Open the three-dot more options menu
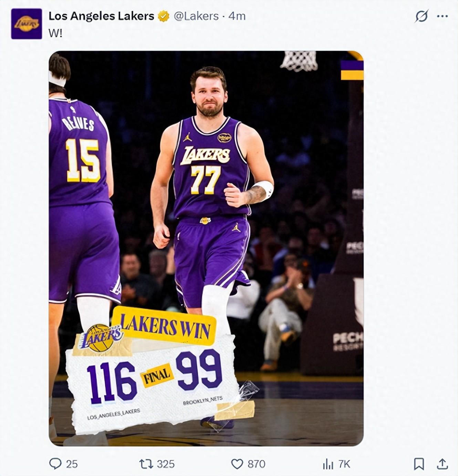The width and height of the screenshot is (458, 476). point(443,16)
